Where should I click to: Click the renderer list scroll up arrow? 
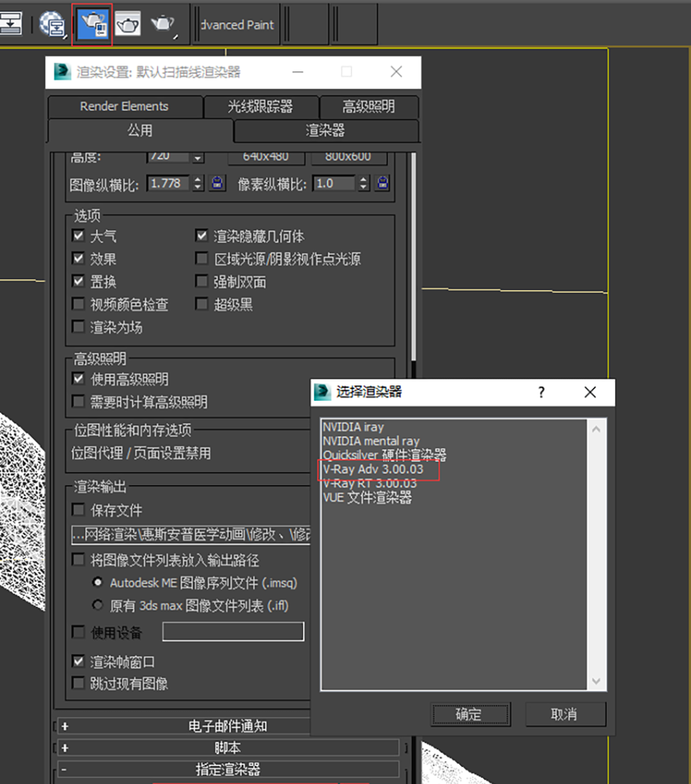pyautogui.click(x=596, y=429)
